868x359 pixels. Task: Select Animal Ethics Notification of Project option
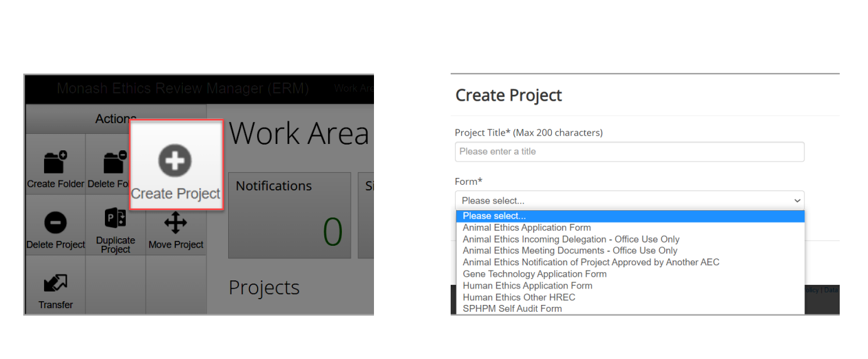click(x=591, y=262)
